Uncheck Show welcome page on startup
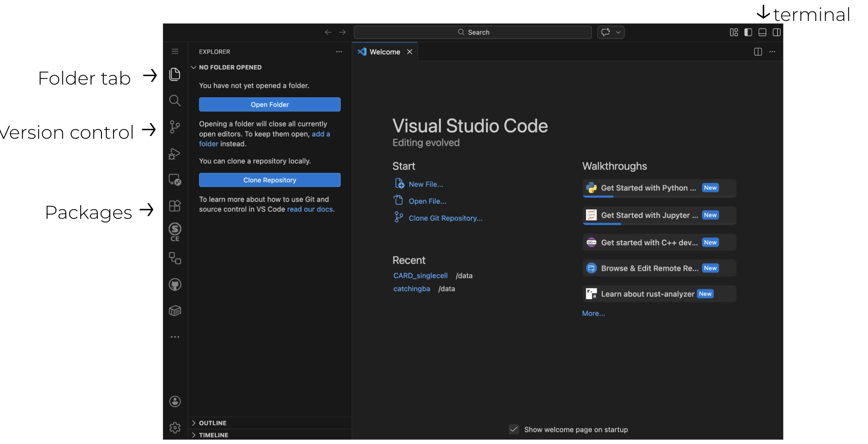Screen dimensions: 868x444 [514, 429]
